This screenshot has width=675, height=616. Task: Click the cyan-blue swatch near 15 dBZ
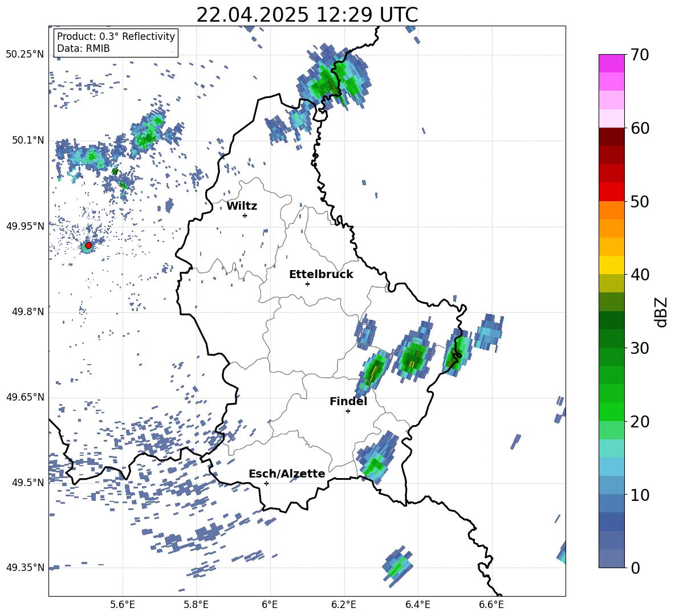pos(611,467)
